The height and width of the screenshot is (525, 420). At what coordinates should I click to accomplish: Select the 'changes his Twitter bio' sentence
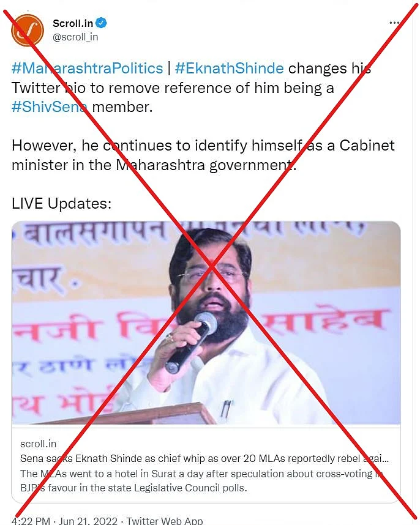[x=191, y=78]
